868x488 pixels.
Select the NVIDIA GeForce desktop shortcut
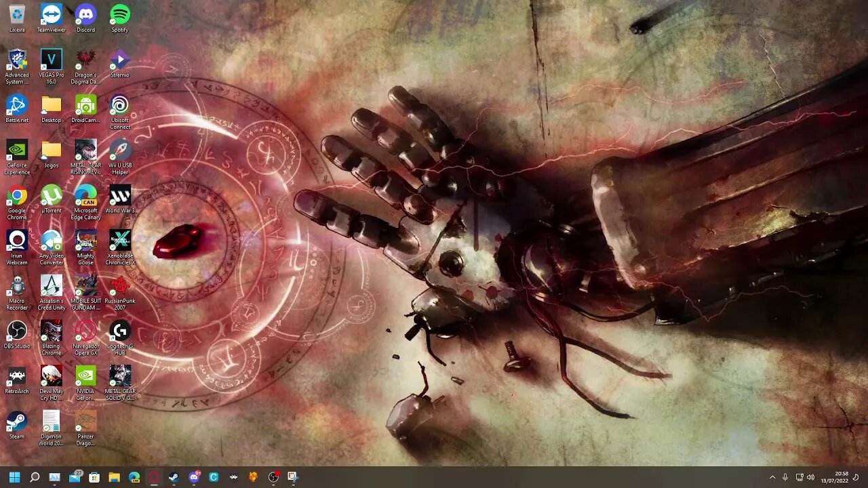click(85, 384)
